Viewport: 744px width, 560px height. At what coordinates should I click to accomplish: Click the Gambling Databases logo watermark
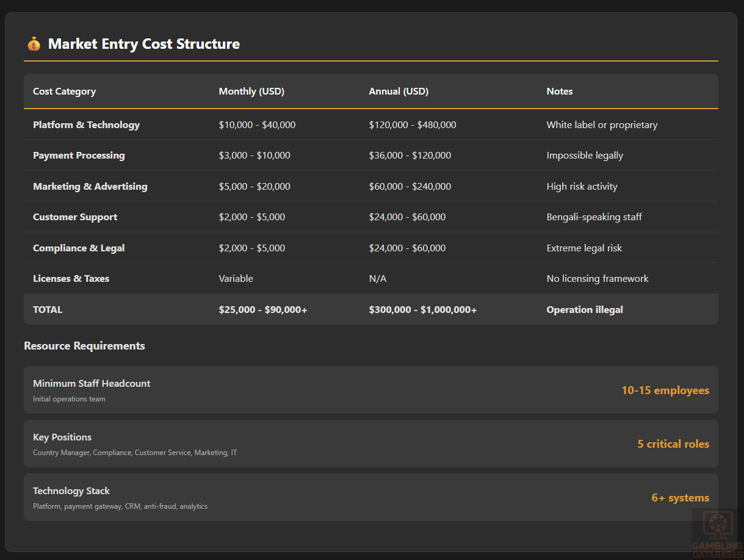(717, 534)
